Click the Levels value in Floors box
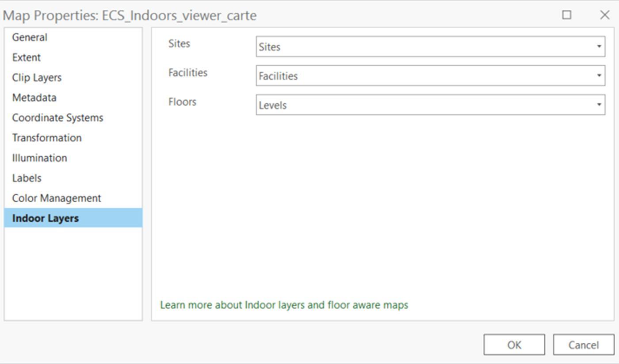Viewport: 619px width, 364px height. (x=273, y=106)
